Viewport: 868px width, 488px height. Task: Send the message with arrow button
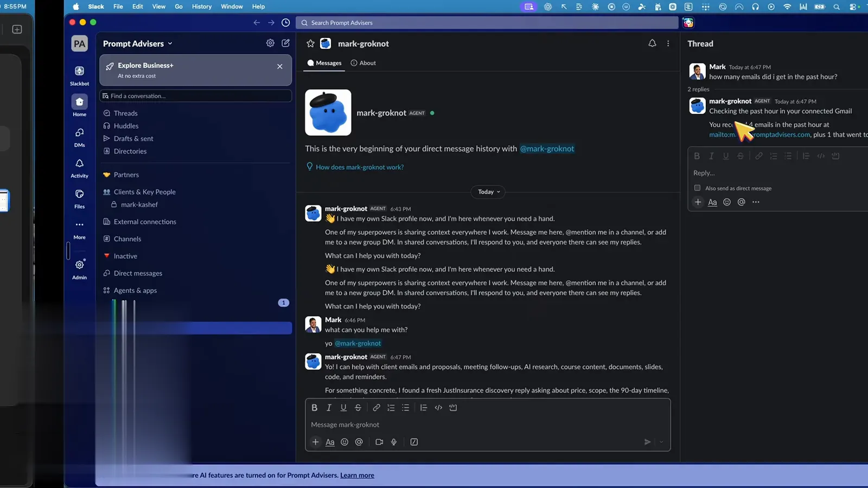click(x=647, y=442)
